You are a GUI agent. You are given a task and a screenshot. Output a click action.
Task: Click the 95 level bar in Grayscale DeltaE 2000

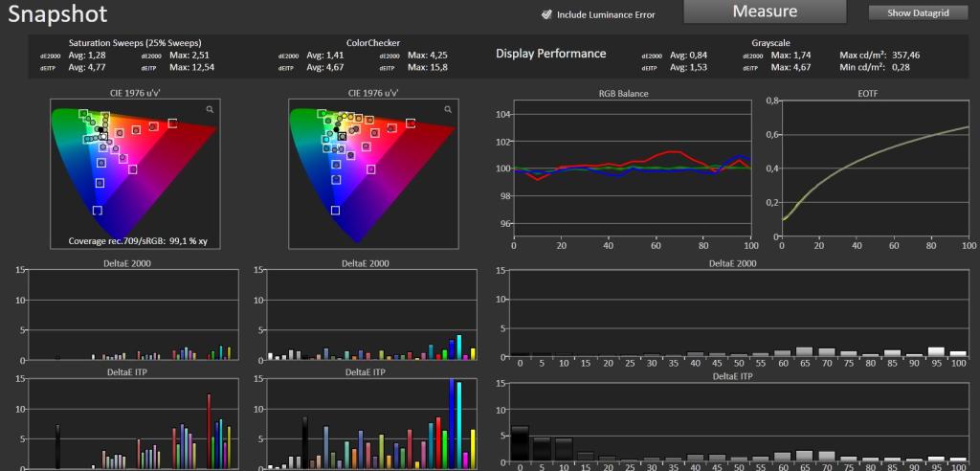click(936, 352)
